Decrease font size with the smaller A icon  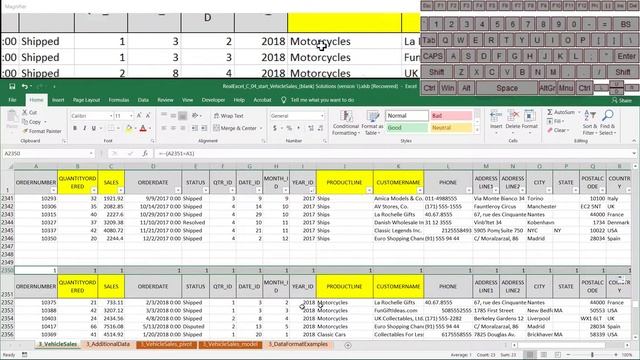click(x=148, y=116)
